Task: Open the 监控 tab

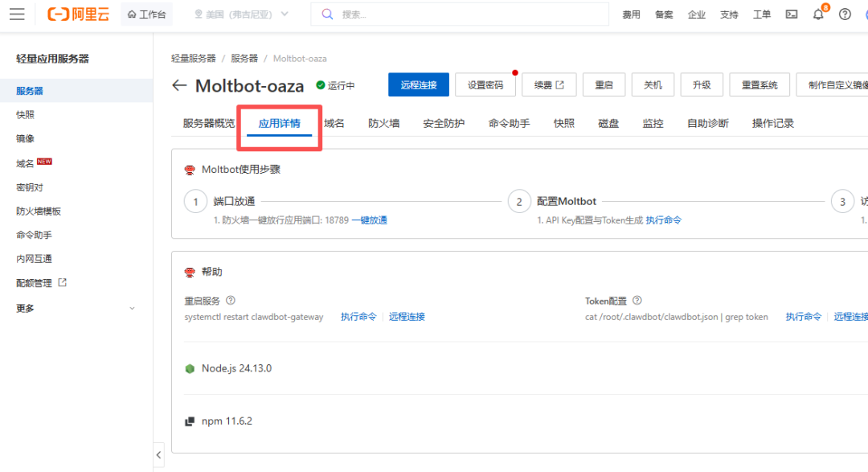Action: (653, 124)
